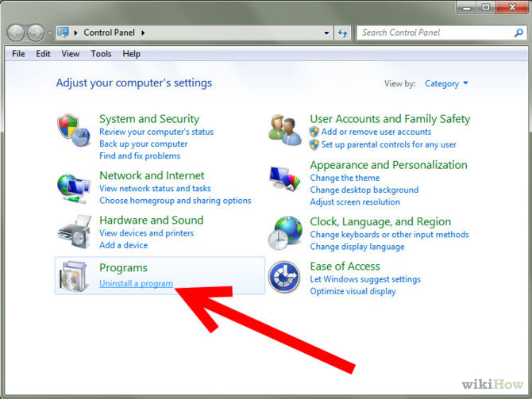Click the Network and Internet globe icon
The height and width of the screenshot is (399, 532).
click(x=74, y=187)
